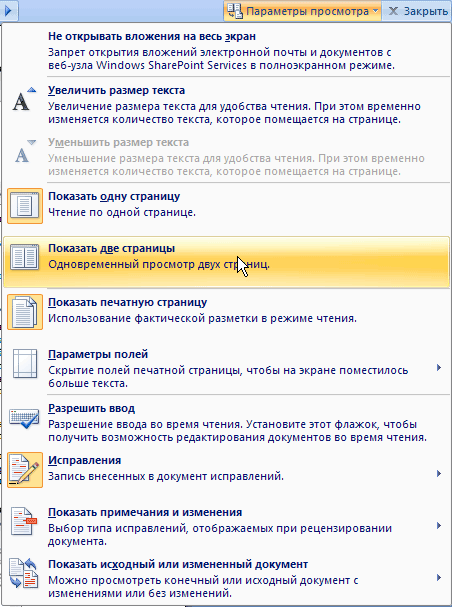Expand Показать исходный или измененный документ arrow
452x607 pixels.
click(439, 578)
